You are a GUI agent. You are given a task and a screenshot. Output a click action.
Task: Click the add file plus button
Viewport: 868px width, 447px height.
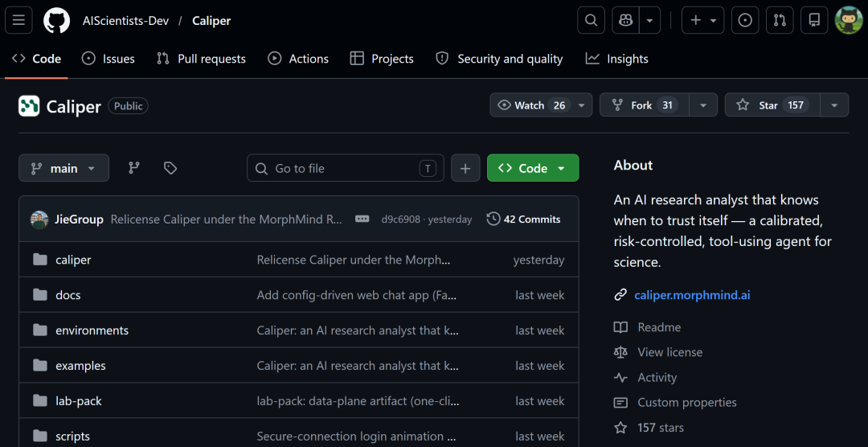coord(465,168)
